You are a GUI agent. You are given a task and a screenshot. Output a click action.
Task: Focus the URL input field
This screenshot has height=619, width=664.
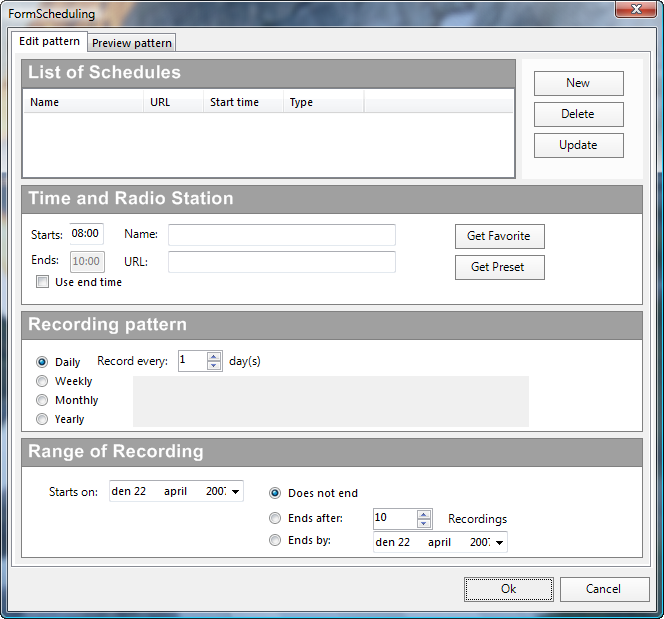pyautogui.click(x=282, y=262)
